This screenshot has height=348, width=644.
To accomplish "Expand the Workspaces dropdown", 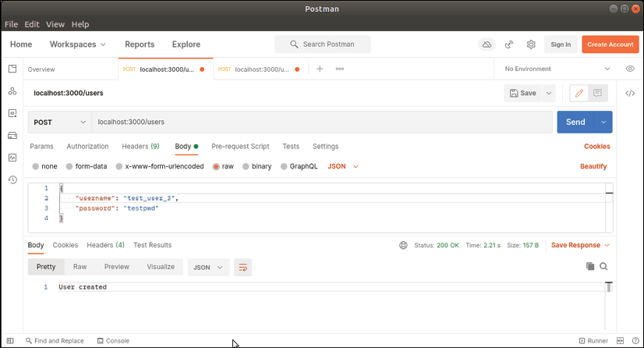I will (78, 44).
